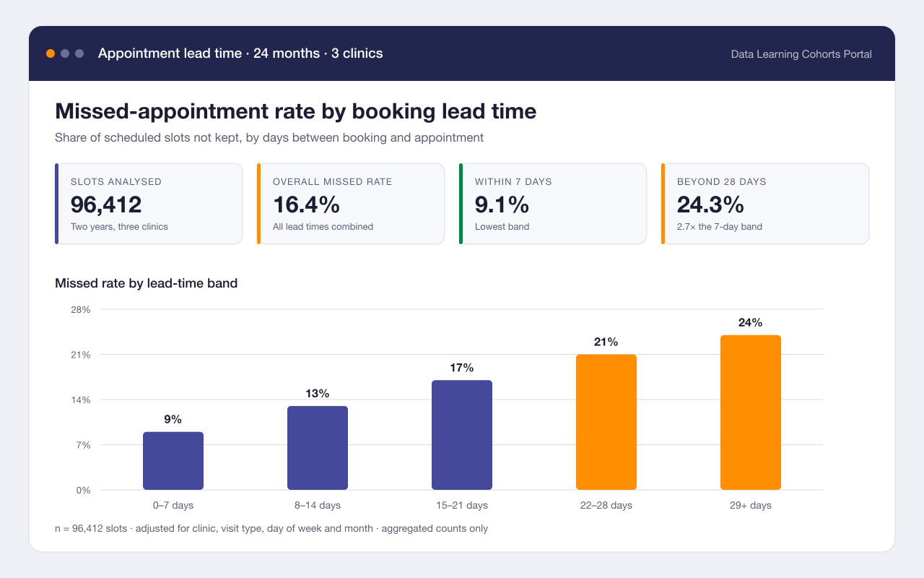The height and width of the screenshot is (578, 924).
Task: Click 'Data Learning Cohorts Portal' header text
Action: coord(801,54)
